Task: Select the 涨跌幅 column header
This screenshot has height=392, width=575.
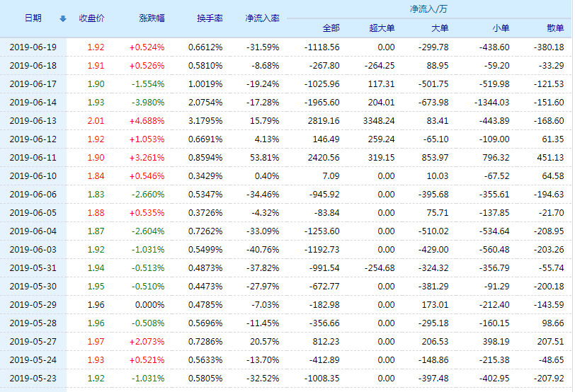Action: coord(152,18)
